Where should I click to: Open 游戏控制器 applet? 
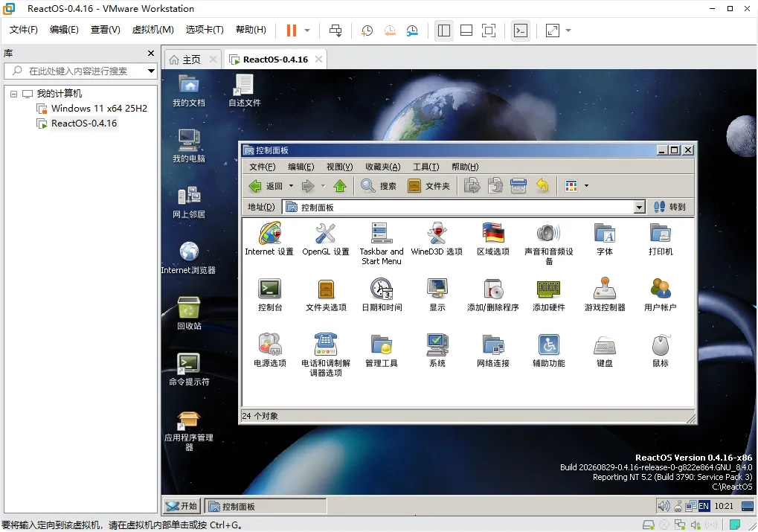click(605, 295)
